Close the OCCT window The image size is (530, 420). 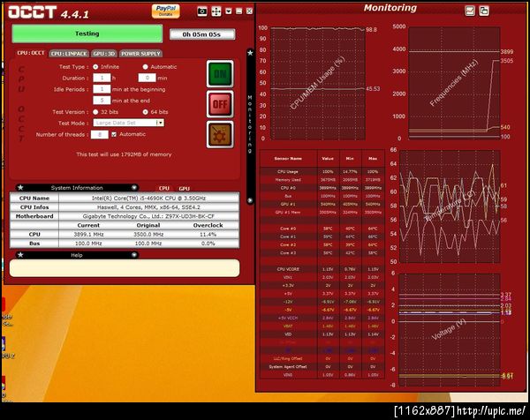coord(249,11)
